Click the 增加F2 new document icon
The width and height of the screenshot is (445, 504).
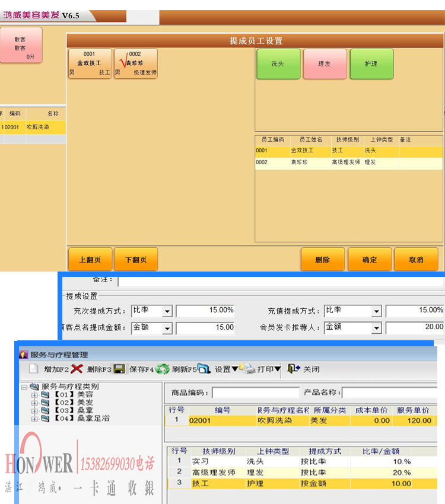click(33, 369)
